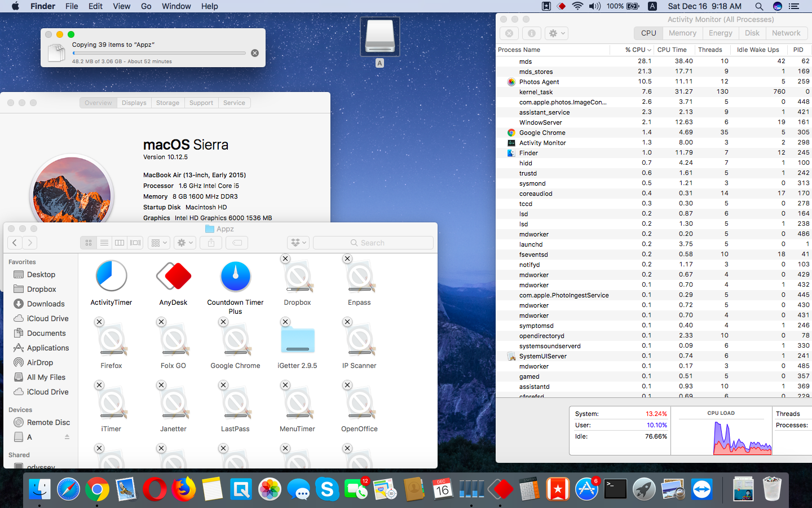Screen dimensions: 812x508
Task: Open Storage tab in About This Mac
Action: click(x=167, y=103)
